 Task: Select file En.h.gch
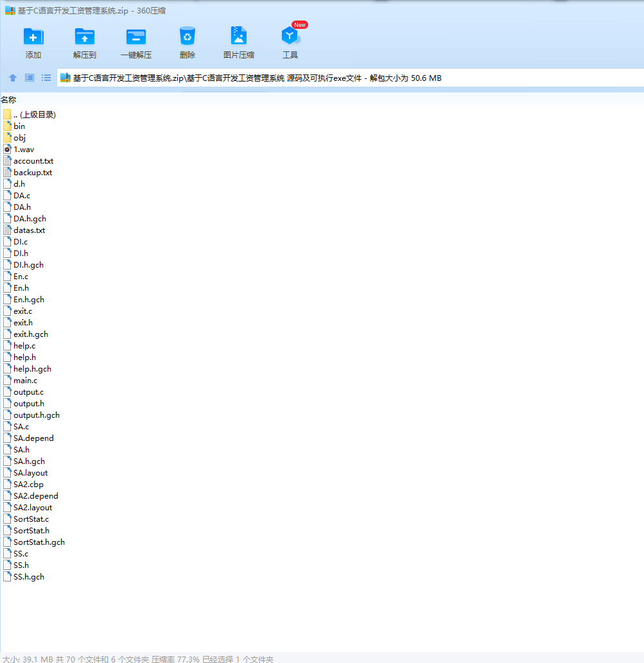coord(24,299)
